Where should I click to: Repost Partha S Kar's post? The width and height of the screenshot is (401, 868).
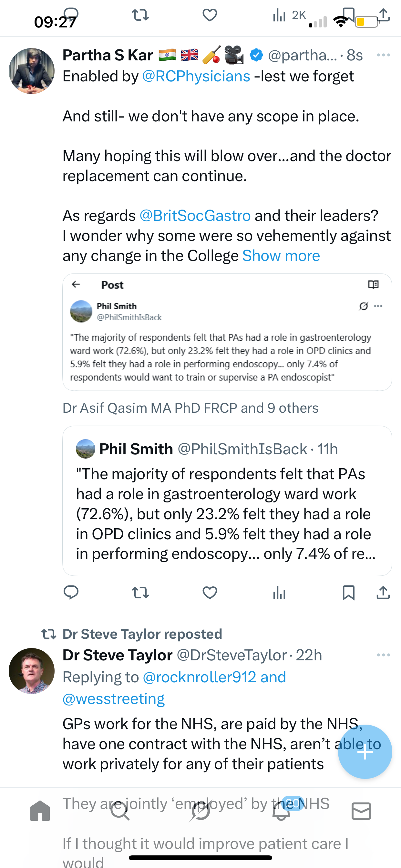click(x=140, y=592)
